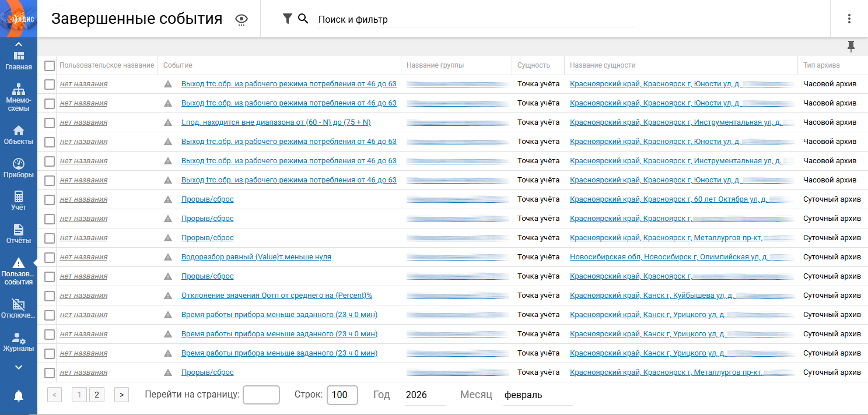This screenshot has width=868, height=415.
Task: Tick checkbox for t.под. диапазона event row
Action: 50,122
